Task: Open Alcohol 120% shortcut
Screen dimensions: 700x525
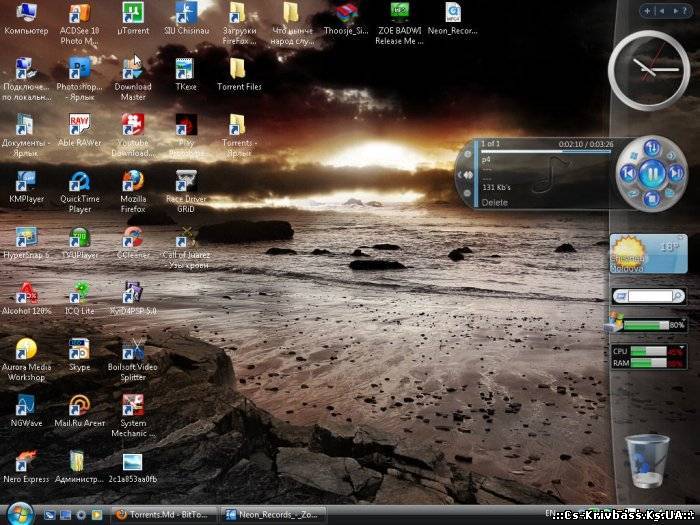Action: click(26, 299)
